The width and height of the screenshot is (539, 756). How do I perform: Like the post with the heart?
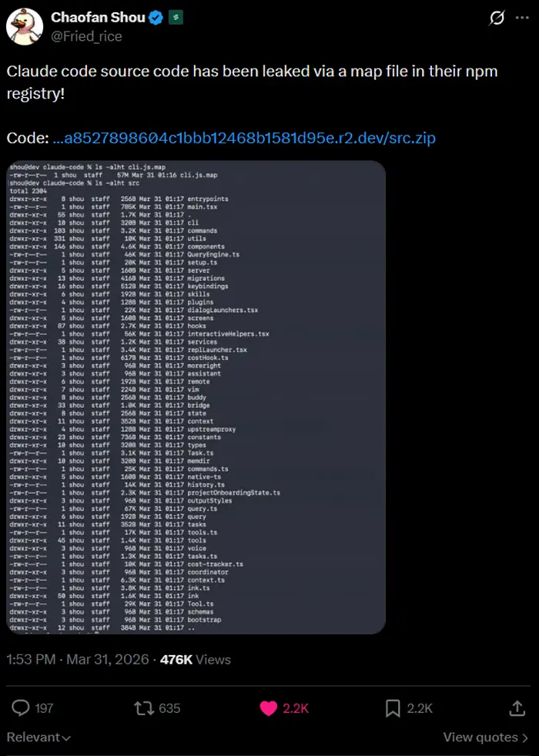click(268, 707)
